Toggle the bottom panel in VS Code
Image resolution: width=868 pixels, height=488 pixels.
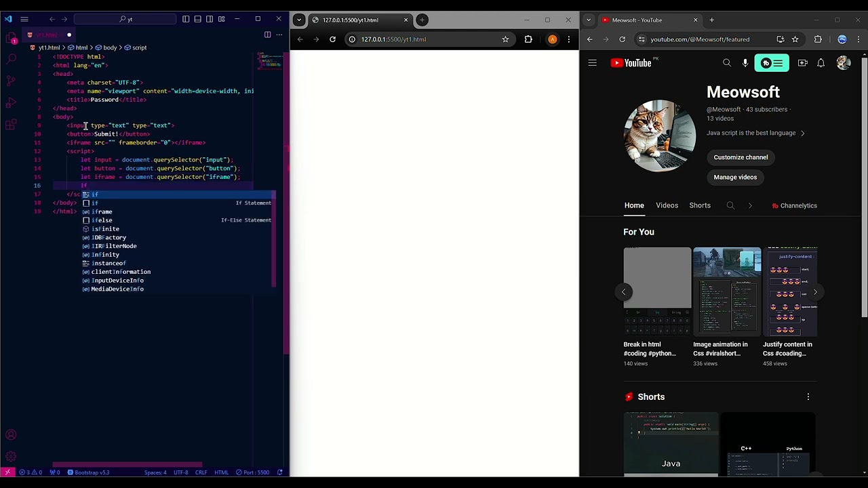click(197, 19)
